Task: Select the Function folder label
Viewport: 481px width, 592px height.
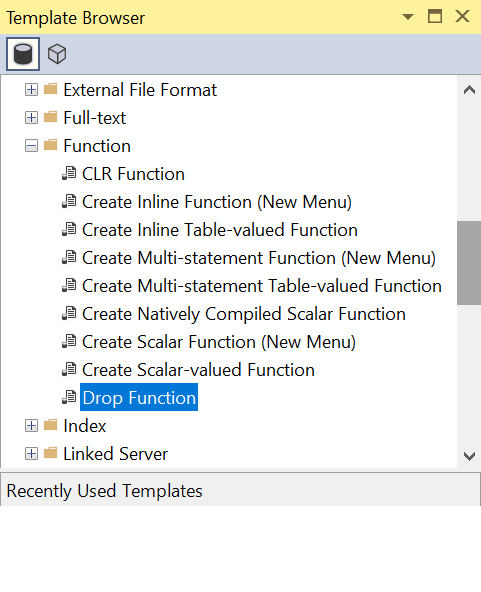Action: (97, 146)
